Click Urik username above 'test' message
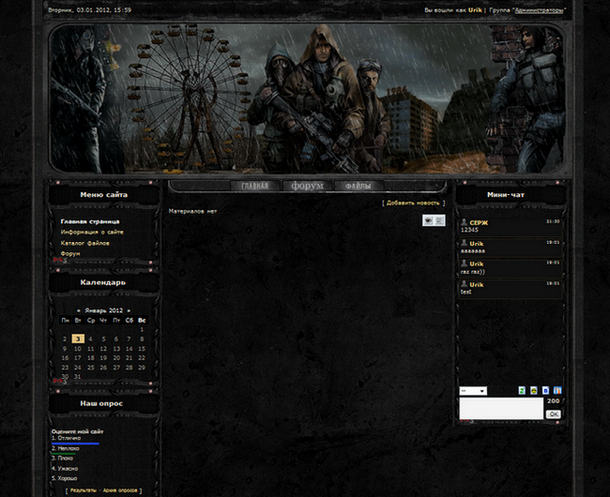610x497 pixels. tap(476, 285)
